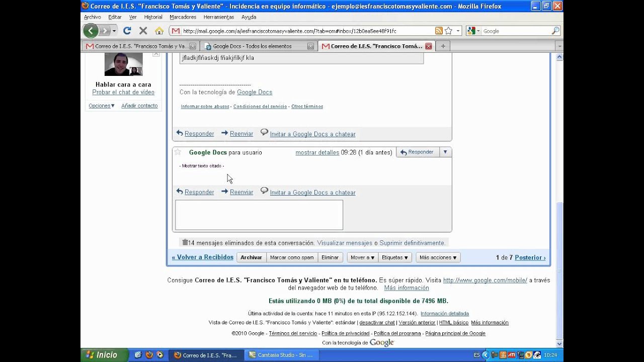Open the Más acciones dropdown
This screenshot has width=644, height=362.
tap(438, 257)
